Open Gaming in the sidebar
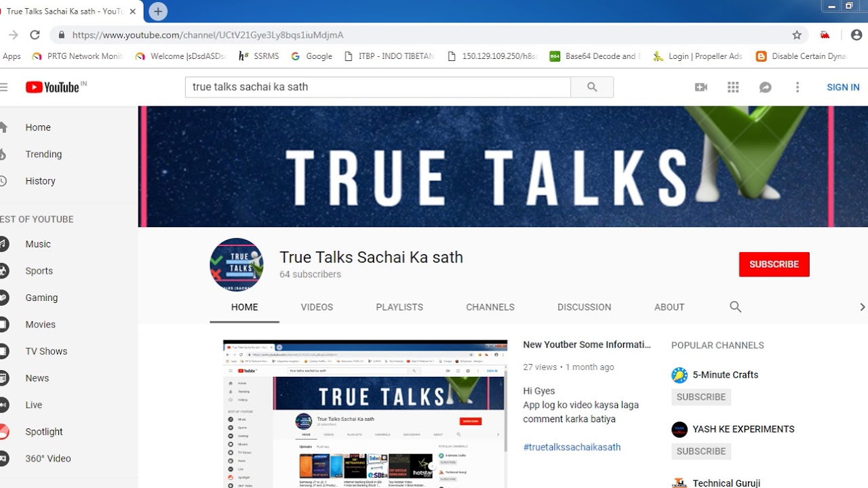868x488 pixels. coord(41,298)
